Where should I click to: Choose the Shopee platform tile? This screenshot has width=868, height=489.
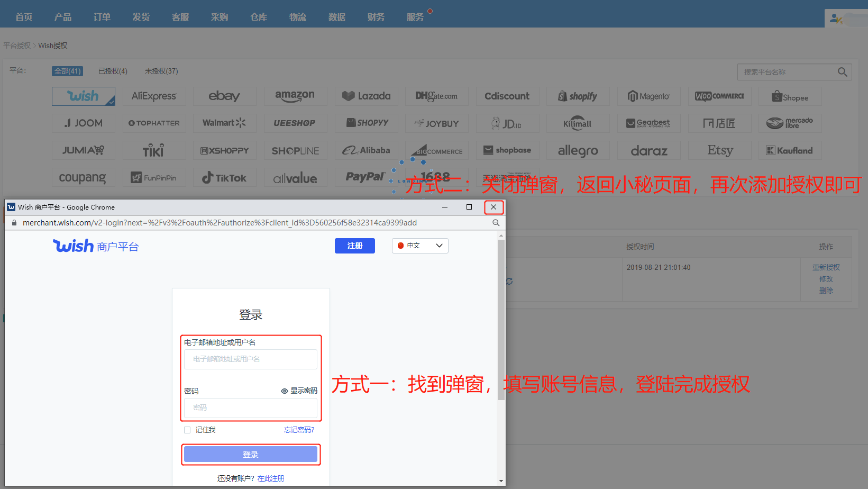(790, 96)
